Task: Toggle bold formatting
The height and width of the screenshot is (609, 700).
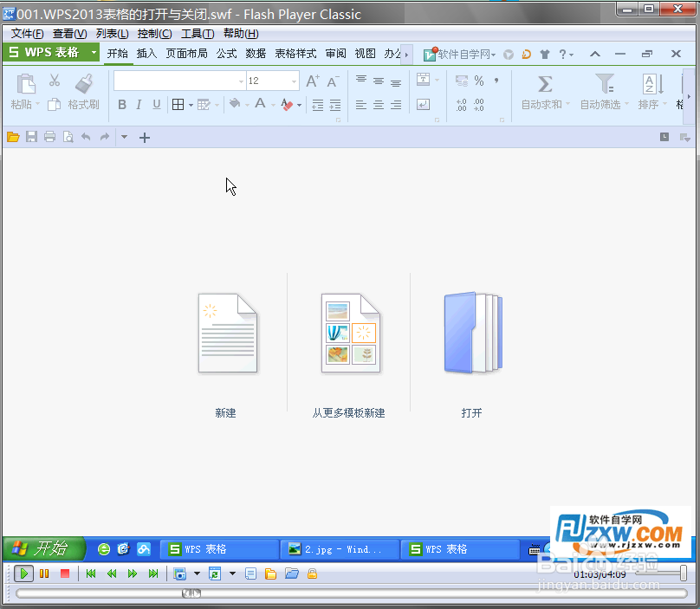Action: [x=122, y=104]
